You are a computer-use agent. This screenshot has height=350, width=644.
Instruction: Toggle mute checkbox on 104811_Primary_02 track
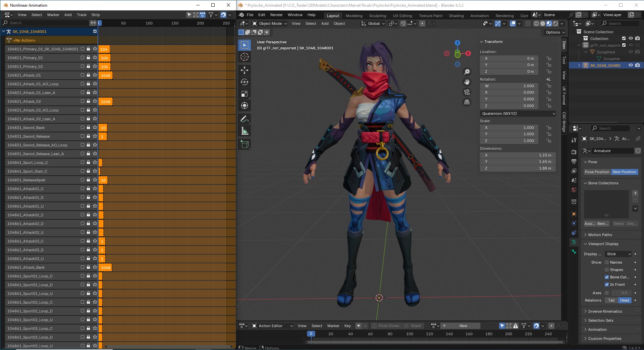83,67
